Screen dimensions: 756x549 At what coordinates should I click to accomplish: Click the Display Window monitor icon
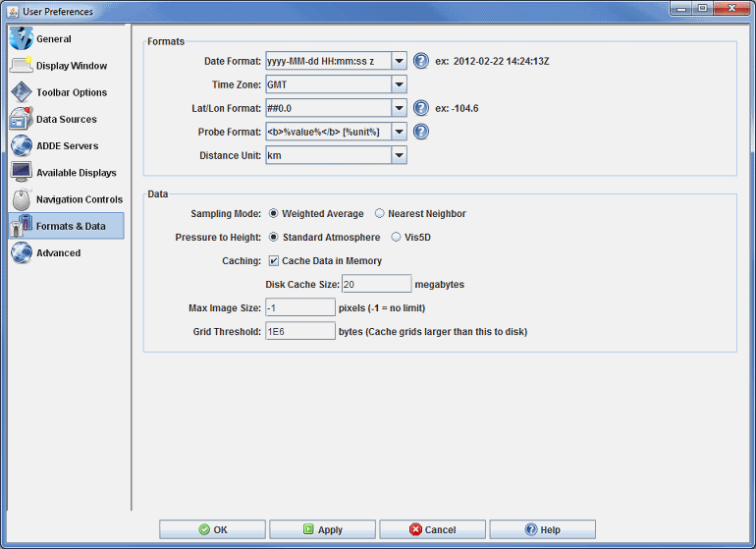(22, 65)
